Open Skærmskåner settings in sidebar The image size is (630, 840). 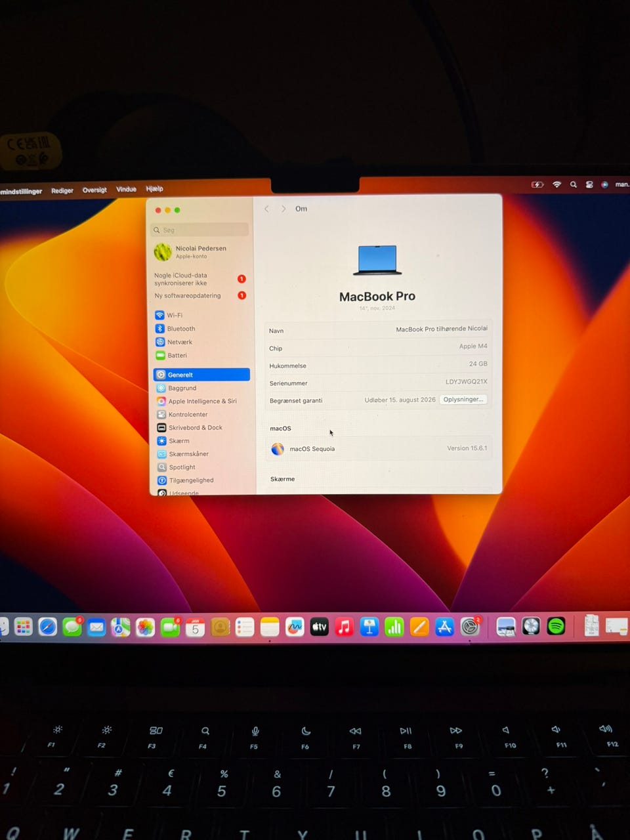pos(201,454)
